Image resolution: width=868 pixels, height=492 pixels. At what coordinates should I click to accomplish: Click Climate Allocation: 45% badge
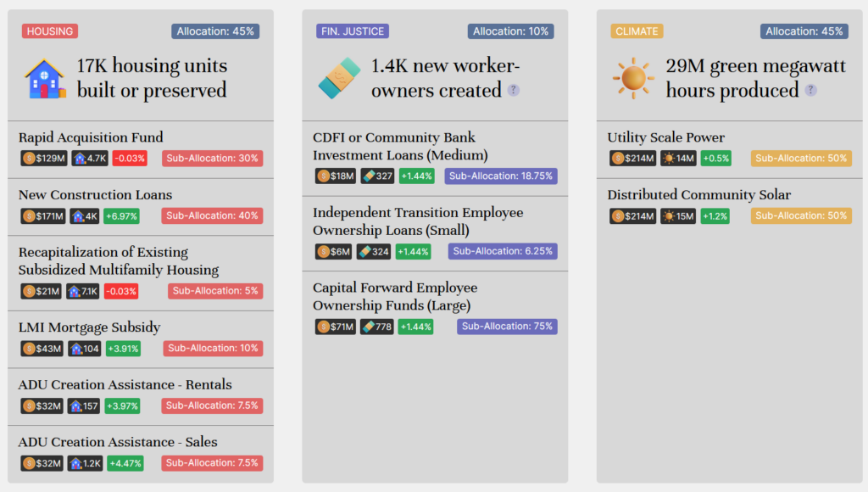coord(804,31)
